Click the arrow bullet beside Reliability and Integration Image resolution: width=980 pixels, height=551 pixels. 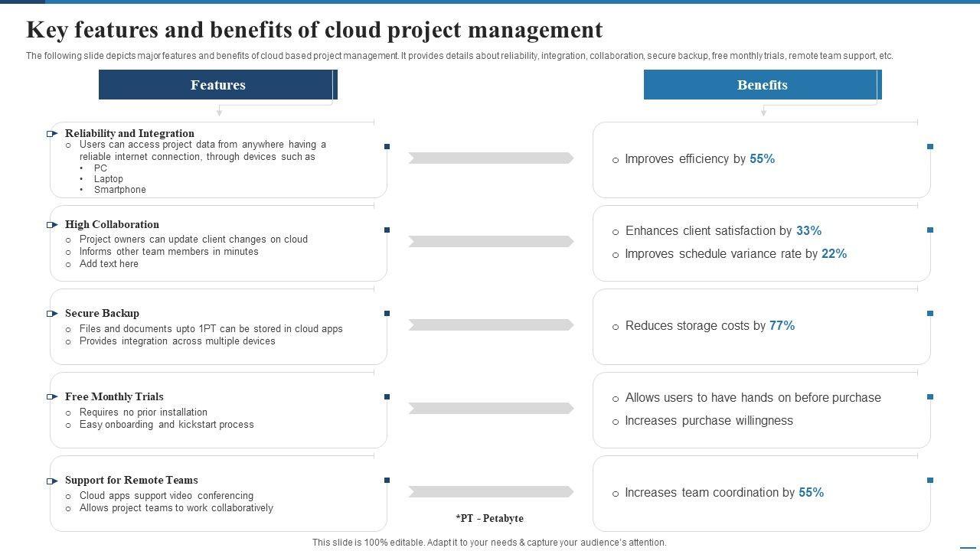tap(52, 134)
